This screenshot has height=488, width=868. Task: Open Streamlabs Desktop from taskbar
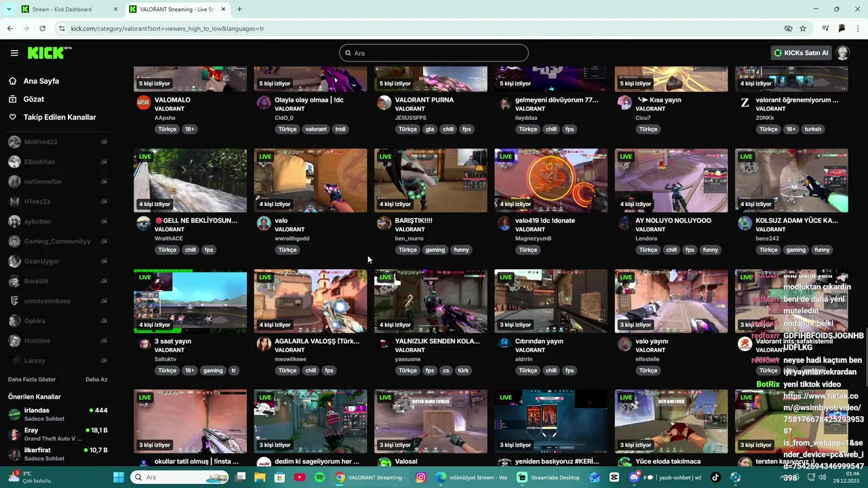pyautogui.click(x=549, y=477)
